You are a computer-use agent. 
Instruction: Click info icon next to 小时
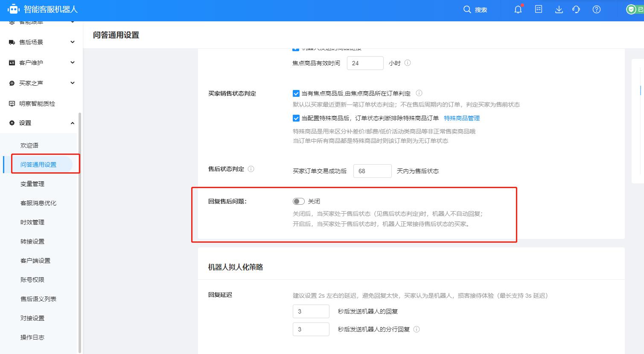pos(408,63)
